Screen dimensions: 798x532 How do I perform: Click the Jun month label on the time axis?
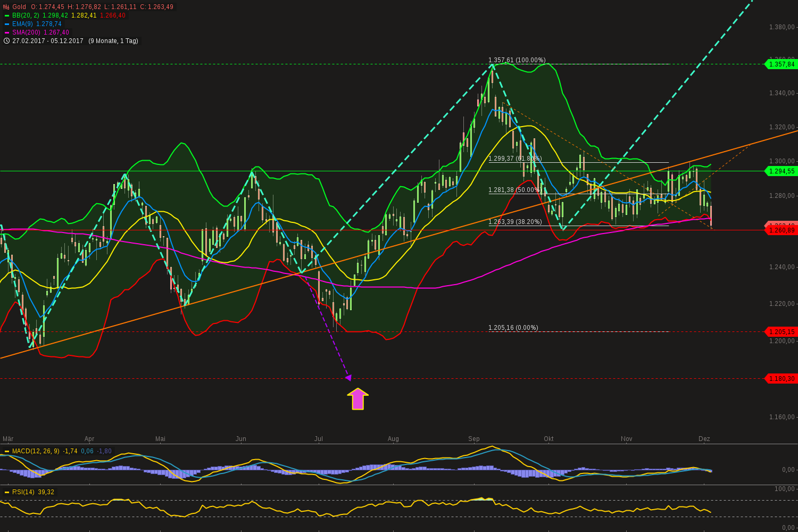(x=241, y=439)
